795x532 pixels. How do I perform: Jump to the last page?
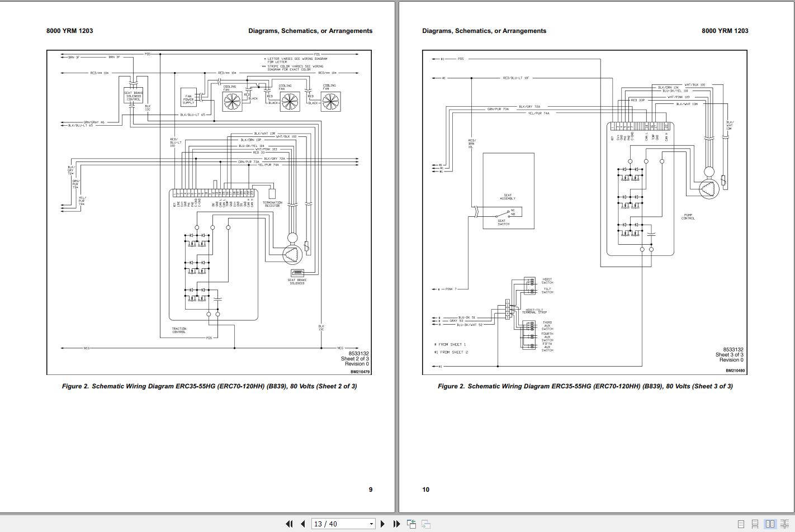[396, 524]
